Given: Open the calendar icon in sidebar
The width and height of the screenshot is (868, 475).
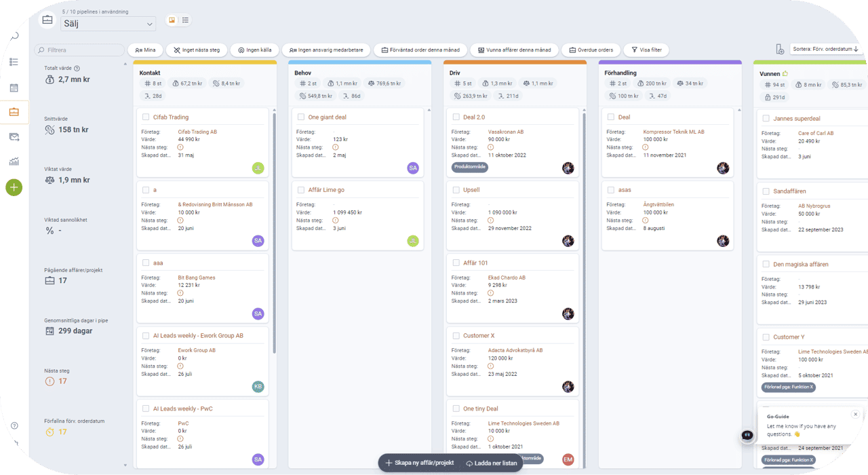Looking at the screenshot, I should (14, 88).
